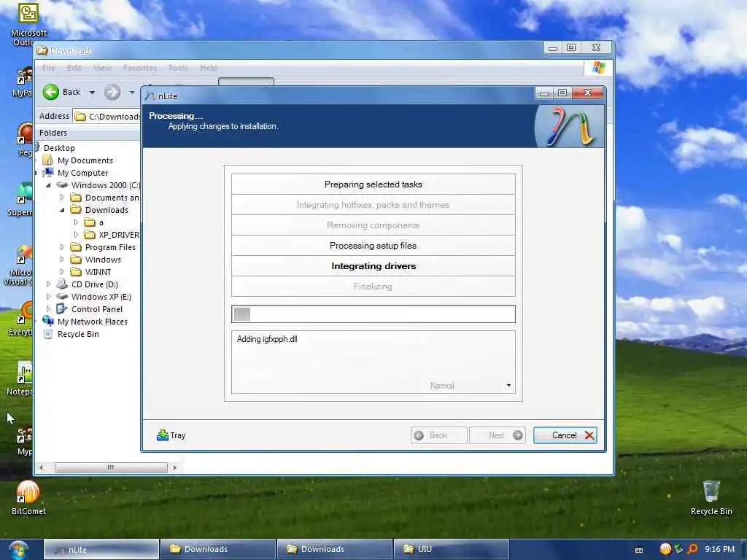Open the Help menu in Downloads window
The height and width of the screenshot is (560, 747).
point(208,68)
